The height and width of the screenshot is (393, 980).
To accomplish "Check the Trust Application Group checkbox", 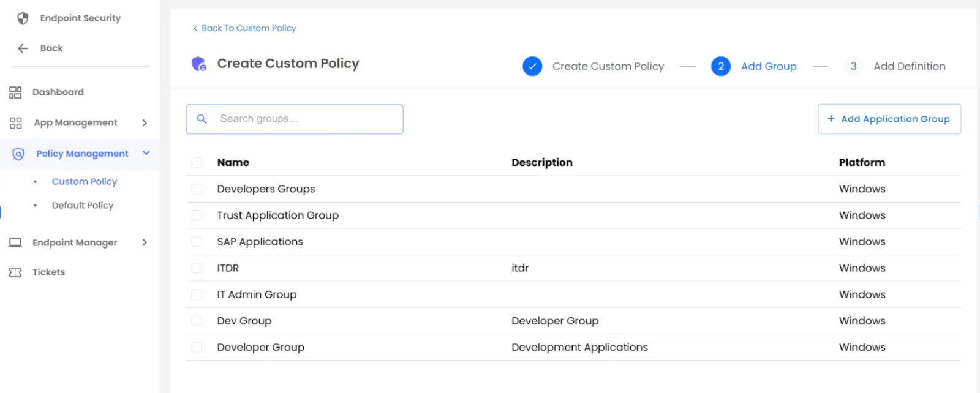I will click(x=197, y=215).
